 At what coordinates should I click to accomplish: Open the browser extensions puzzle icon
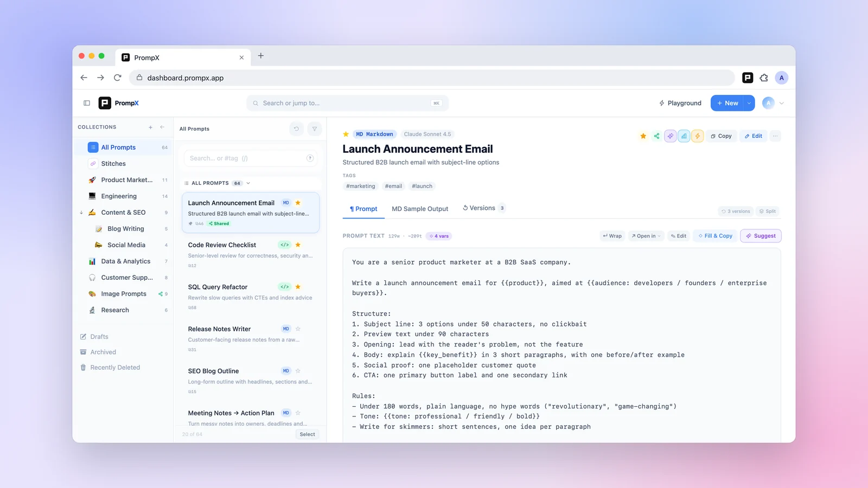tap(764, 78)
